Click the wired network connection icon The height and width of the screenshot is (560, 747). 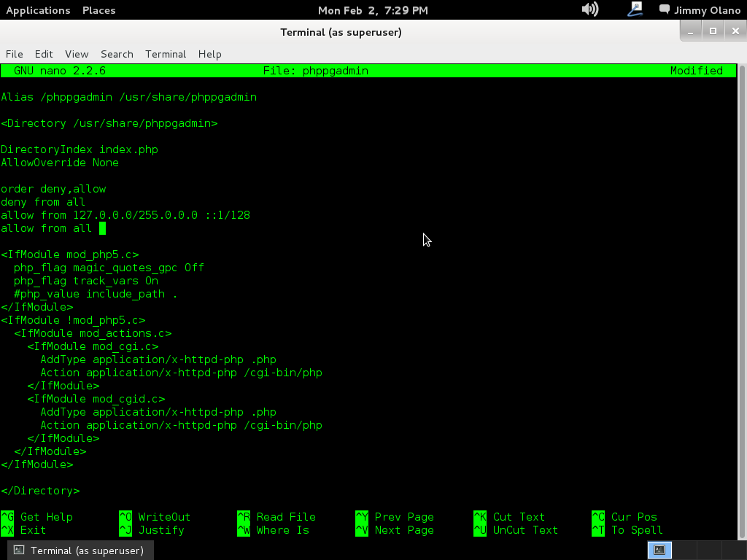click(635, 9)
